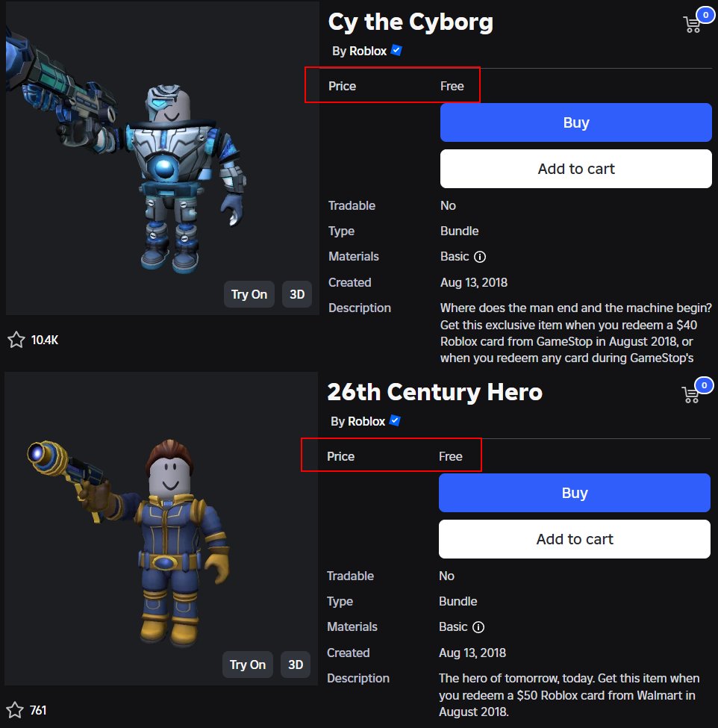The width and height of the screenshot is (718, 728).
Task: Toggle 3D view for Cy the Cyborg
Action: pyautogui.click(x=297, y=294)
